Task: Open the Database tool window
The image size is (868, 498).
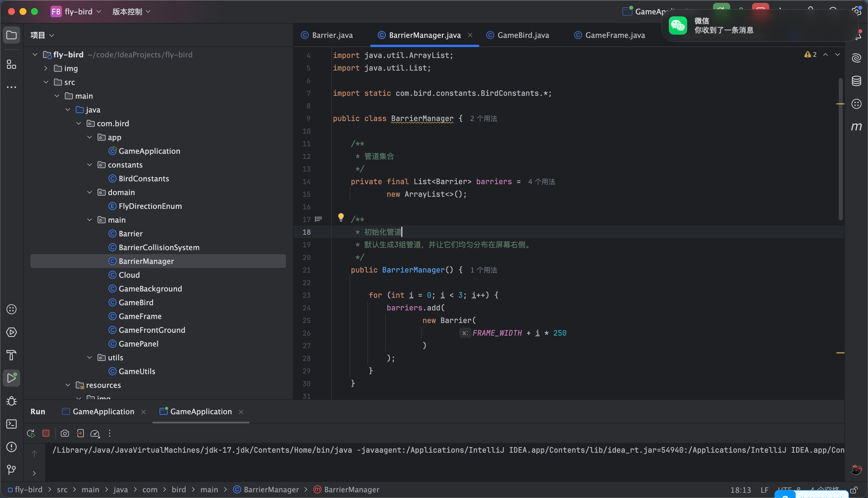Action: click(x=856, y=81)
